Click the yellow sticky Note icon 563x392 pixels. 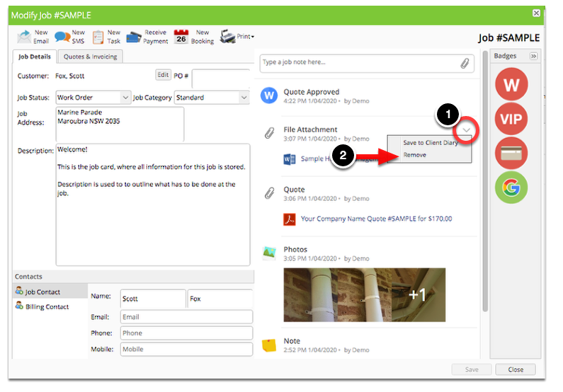click(269, 345)
